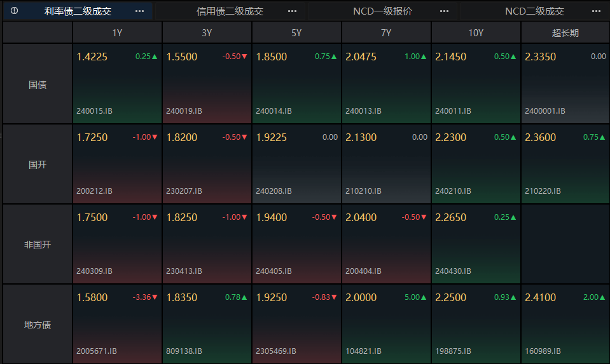
Task: Click the 1Y column header
Action: pyautogui.click(x=117, y=32)
